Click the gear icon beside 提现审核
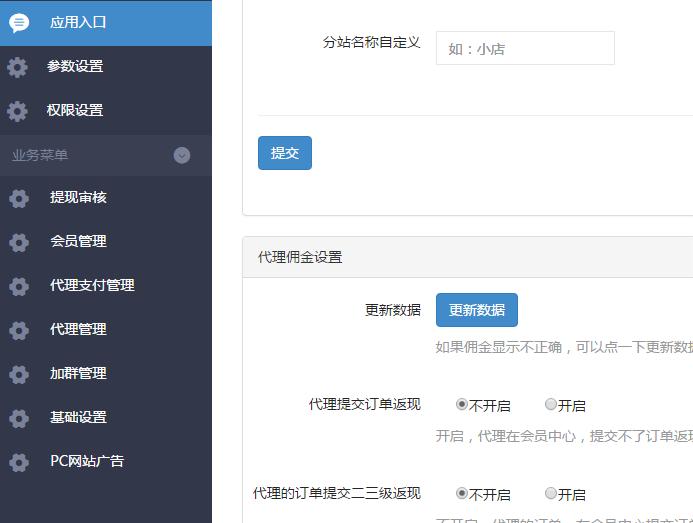693x523 pixels. [19, 198]
